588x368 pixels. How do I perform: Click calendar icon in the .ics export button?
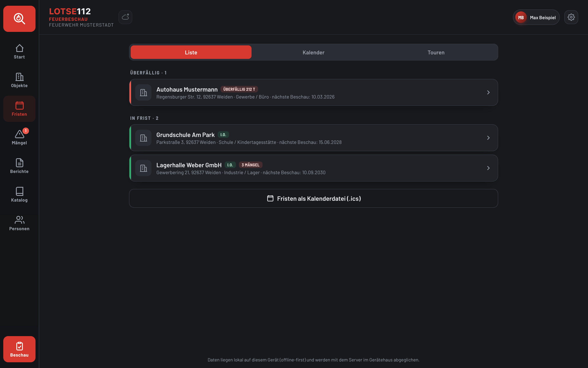point(271,198)
